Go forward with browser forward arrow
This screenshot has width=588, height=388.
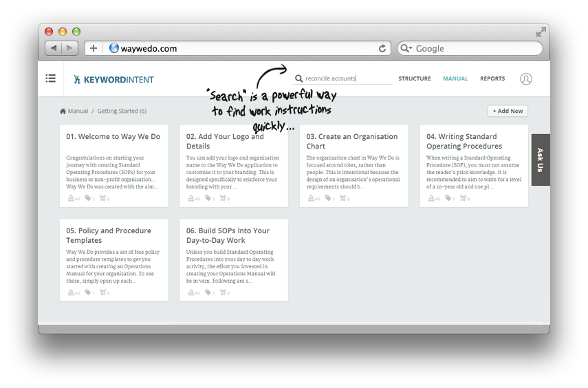tap(69, 48)
